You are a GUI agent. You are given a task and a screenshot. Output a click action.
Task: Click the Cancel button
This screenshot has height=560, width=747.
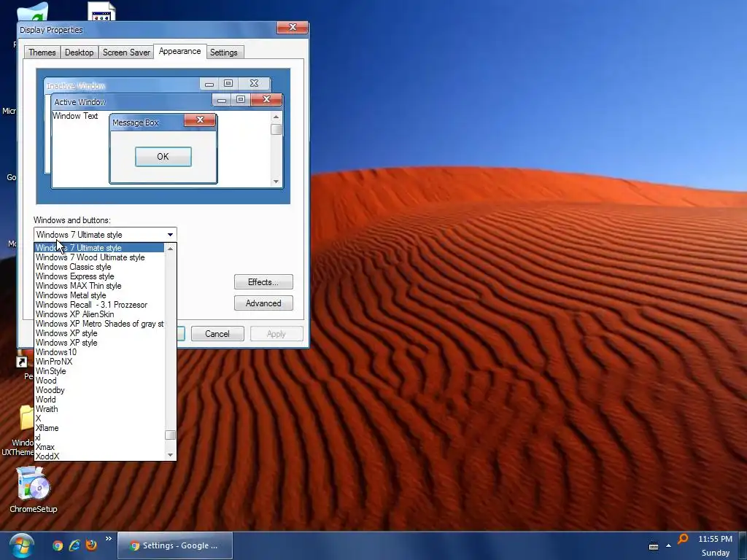pyautogui.click(x=217, y=334)
